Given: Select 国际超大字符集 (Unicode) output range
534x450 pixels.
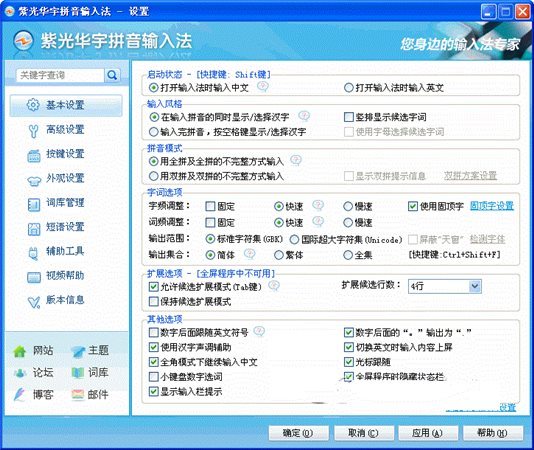Looking at the screenshot, I should (294, 239).
